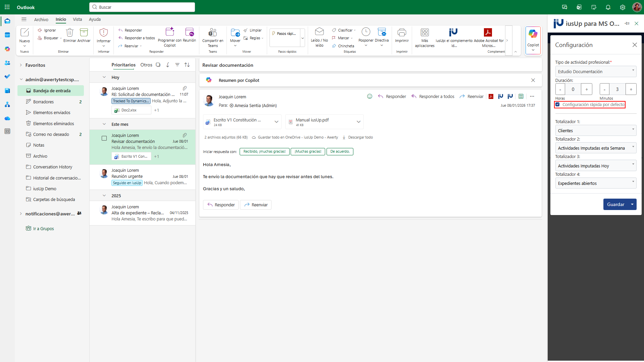
Task: Switch to the Vista ribbon tab
Action: click(x=78, y=19)
